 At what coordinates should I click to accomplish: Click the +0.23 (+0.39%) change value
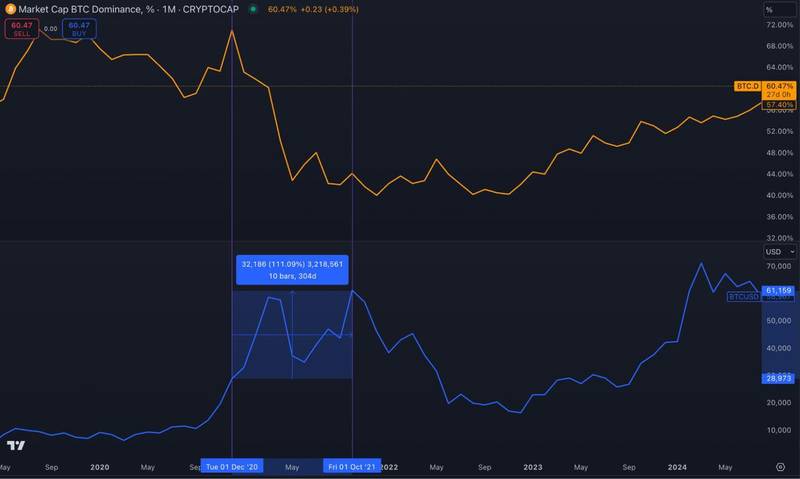(330, 9)
